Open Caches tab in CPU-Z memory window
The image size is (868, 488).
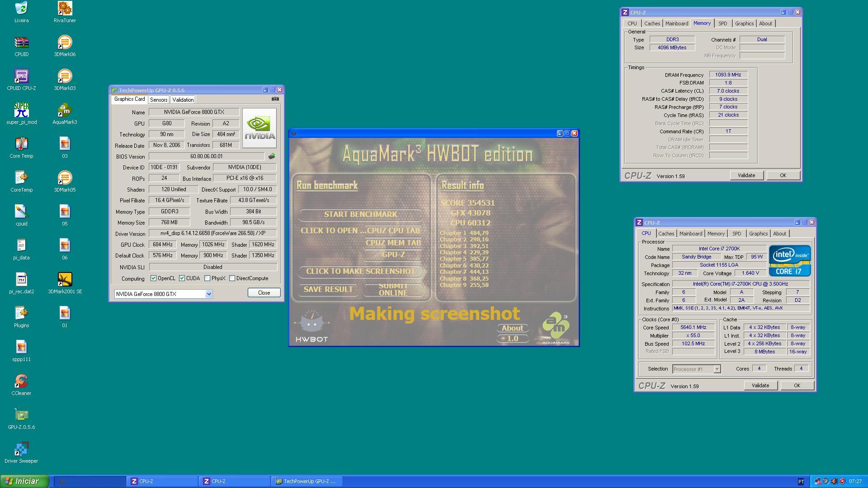point(652,23)
